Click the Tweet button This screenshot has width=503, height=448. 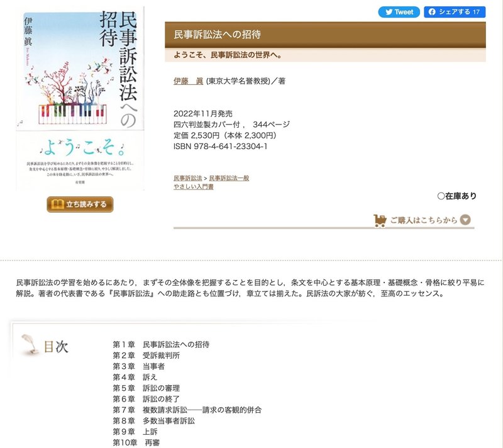[x=399, y=12]
